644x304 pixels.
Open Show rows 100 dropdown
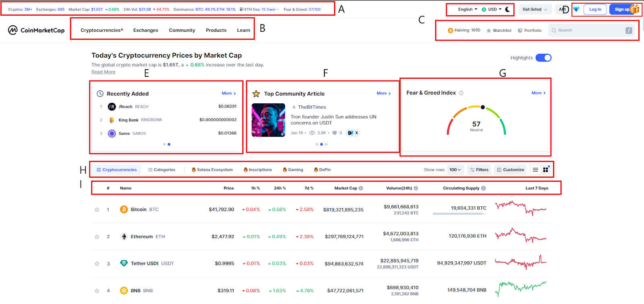click(455, 170)
